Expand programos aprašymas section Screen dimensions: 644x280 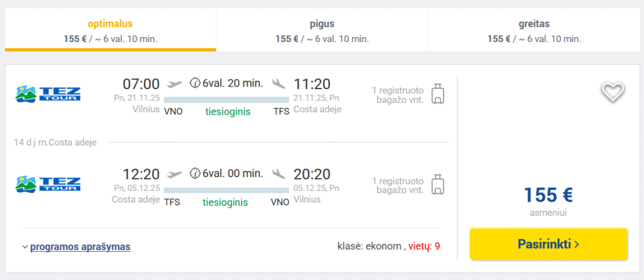click(80, 247)
